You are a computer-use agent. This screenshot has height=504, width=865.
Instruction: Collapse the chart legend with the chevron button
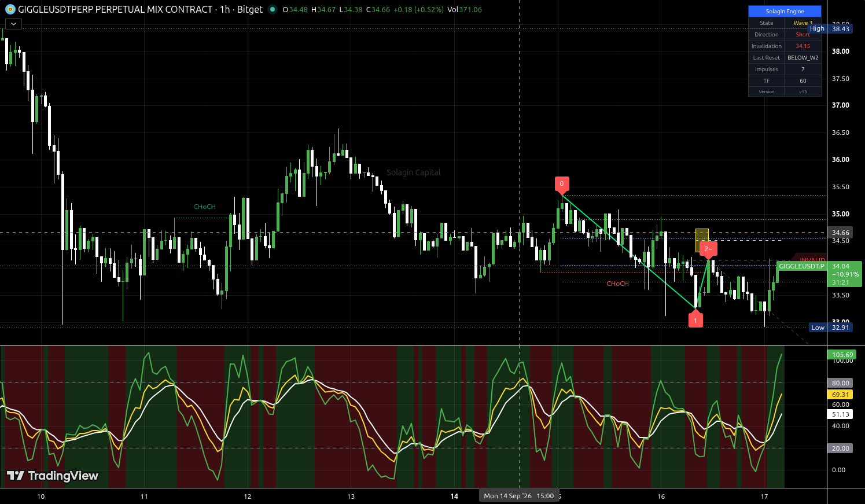point(13,24)
